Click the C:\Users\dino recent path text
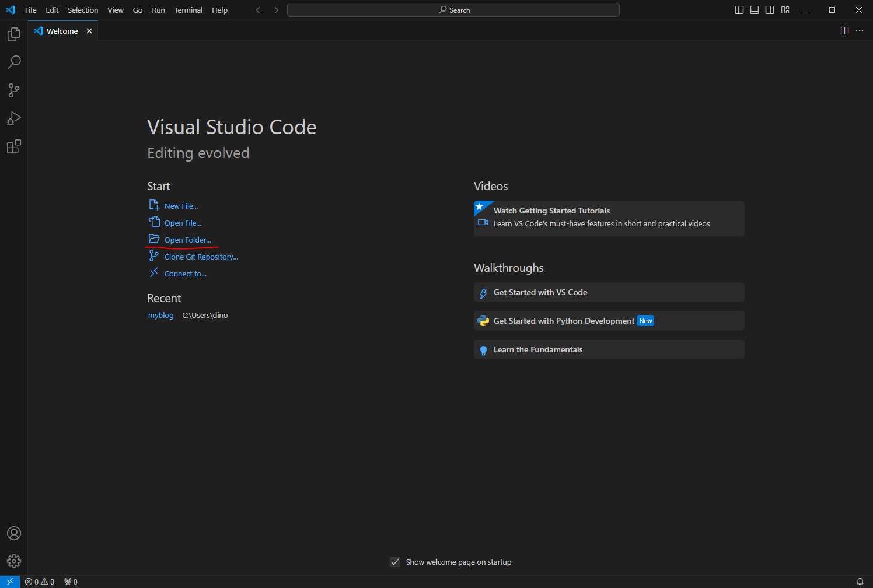Viewport: 873px width, 588px height. [205, 315]
